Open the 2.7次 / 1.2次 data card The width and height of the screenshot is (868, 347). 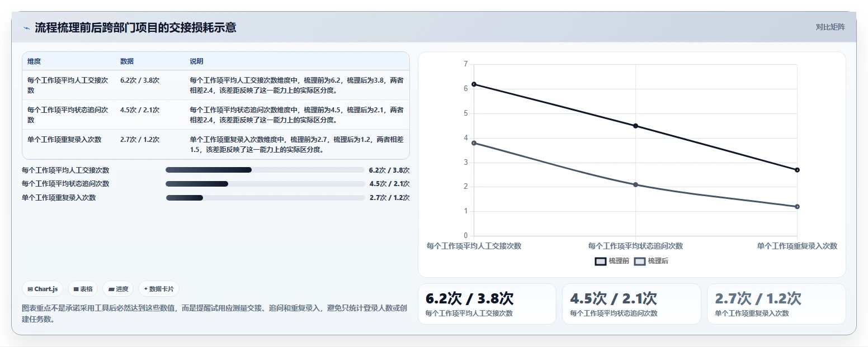(776, 304)
